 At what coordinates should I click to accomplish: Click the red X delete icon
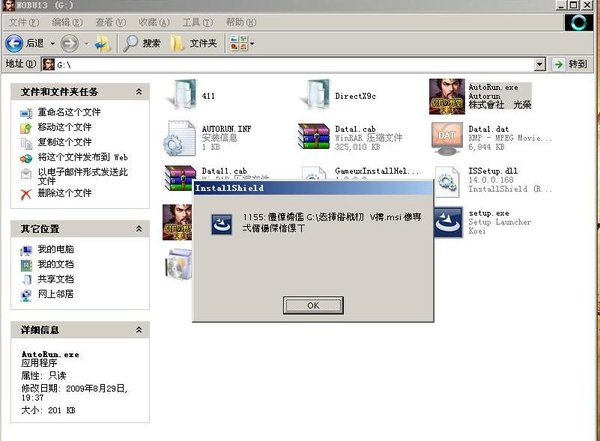(x=26, y=194)
